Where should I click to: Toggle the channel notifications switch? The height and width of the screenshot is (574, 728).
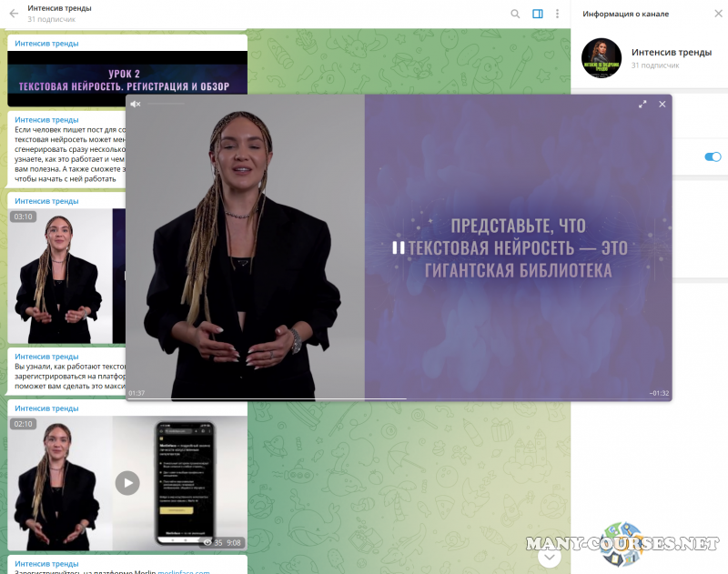tap(713, 156)
